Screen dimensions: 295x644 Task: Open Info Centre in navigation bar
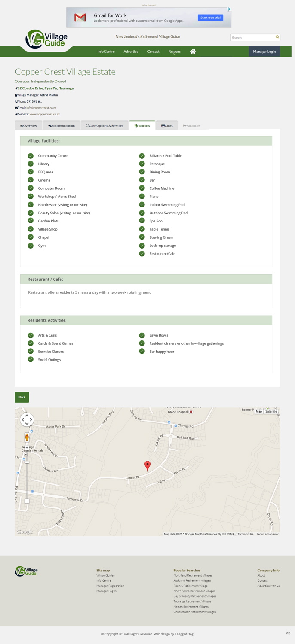tap(106, 52)
